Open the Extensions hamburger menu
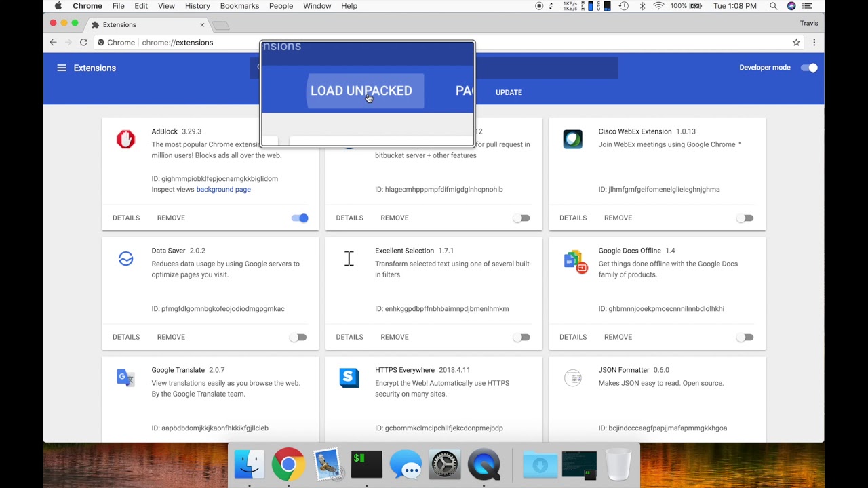The height and width of the screenshot is (488, 868). [62, 68]
